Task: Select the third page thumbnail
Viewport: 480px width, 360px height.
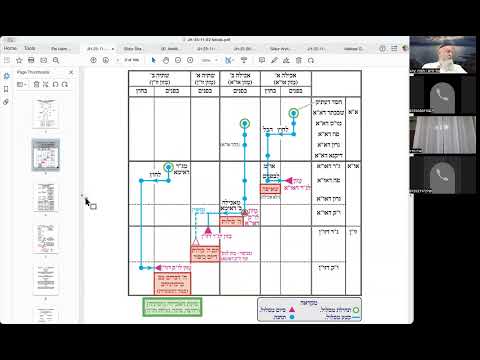Action: tap(46, 197)
